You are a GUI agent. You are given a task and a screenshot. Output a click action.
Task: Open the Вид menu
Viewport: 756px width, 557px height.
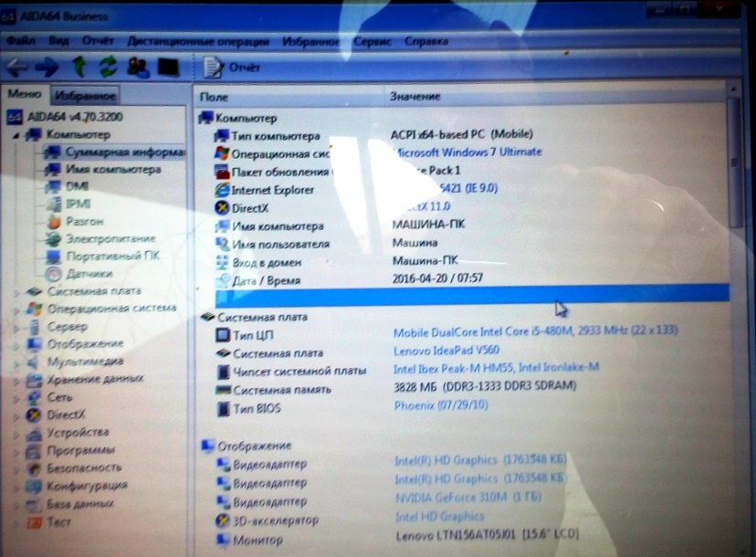[x=58, y=41]
